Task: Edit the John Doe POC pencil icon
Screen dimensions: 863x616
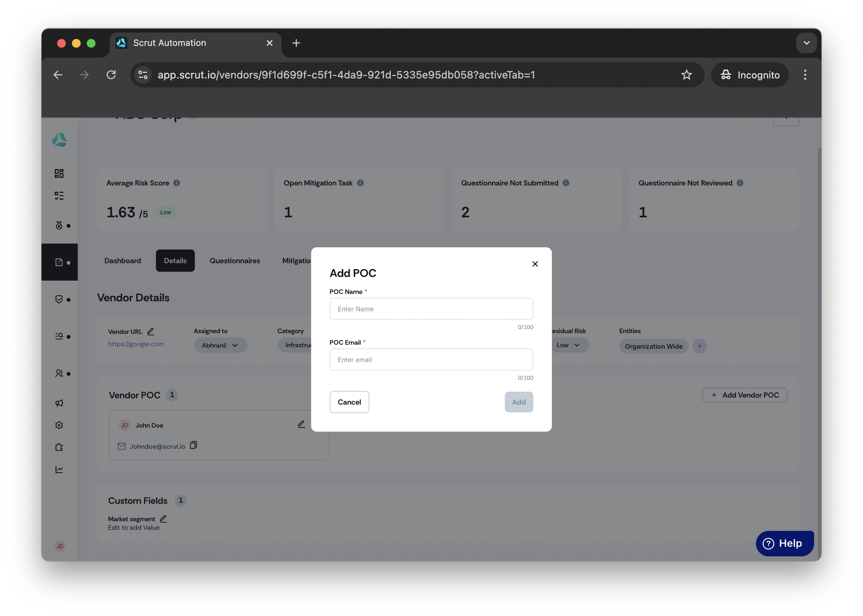Action: 301,424
